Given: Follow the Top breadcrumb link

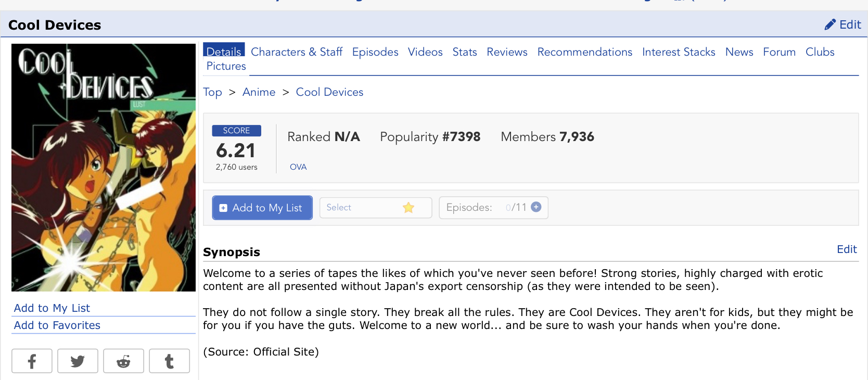Looking at the screenshot, I should (212, 92).
